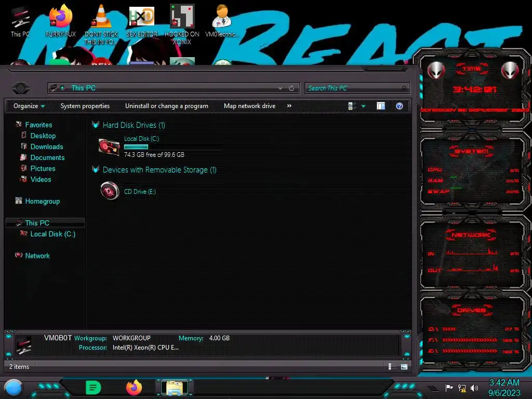The height and width of the screenshot is (399, 532).
Task: Launch HOOKED ON XONIX desktop shortcut
Action: click(182, 24)
